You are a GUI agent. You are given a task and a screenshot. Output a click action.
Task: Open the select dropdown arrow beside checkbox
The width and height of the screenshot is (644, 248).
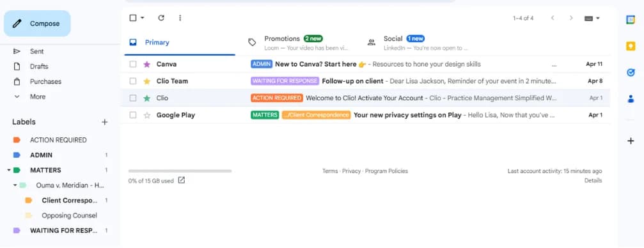143,18
